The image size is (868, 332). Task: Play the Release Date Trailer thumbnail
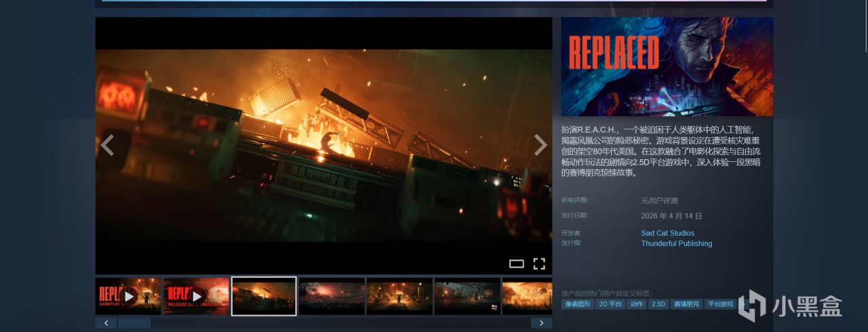[196, 296]
